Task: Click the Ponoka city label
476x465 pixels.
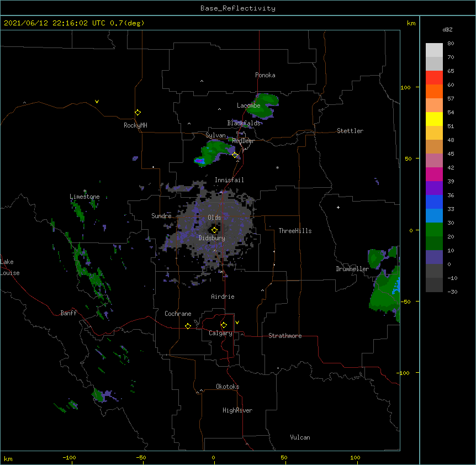Action: pos(265,75)
